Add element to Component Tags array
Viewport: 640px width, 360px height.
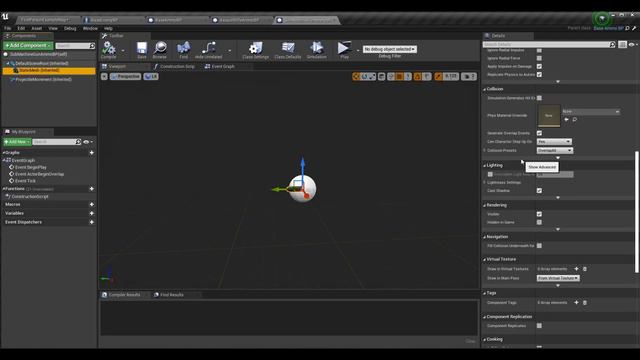tap(576, 302)
